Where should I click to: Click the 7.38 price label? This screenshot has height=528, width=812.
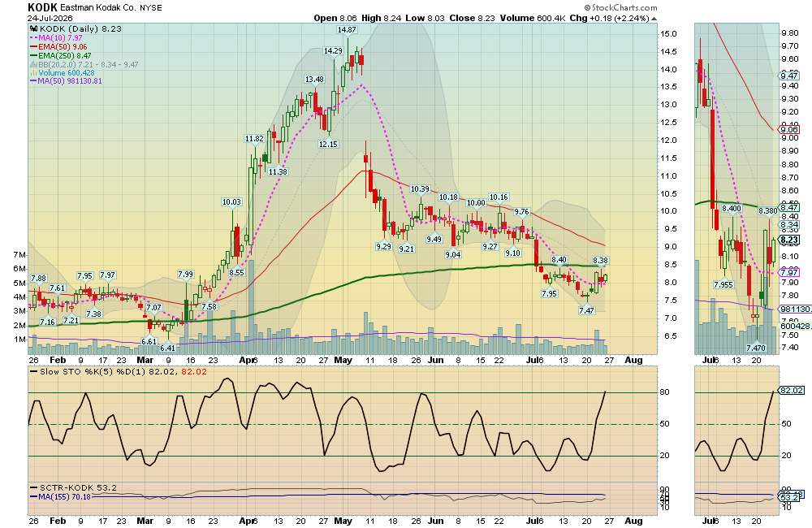coord(93,314)
